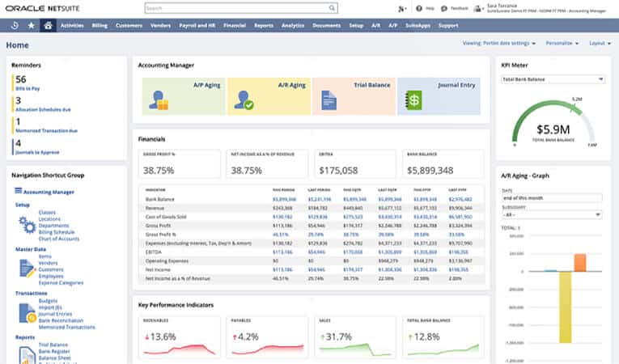Click the orange bar in A/R Aging graph
Viewport: 619px width, 364px height.
click(x=580, y=263)
